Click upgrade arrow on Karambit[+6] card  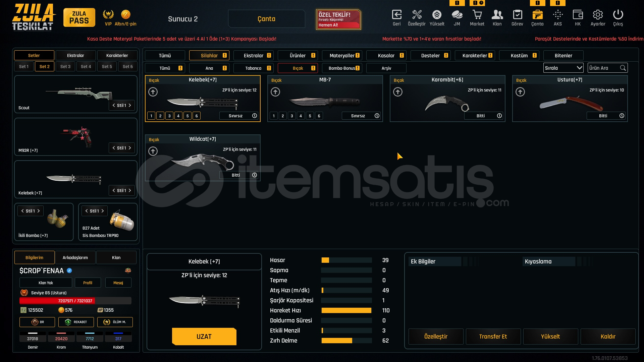pyautogui.click(x=398, y=92)
